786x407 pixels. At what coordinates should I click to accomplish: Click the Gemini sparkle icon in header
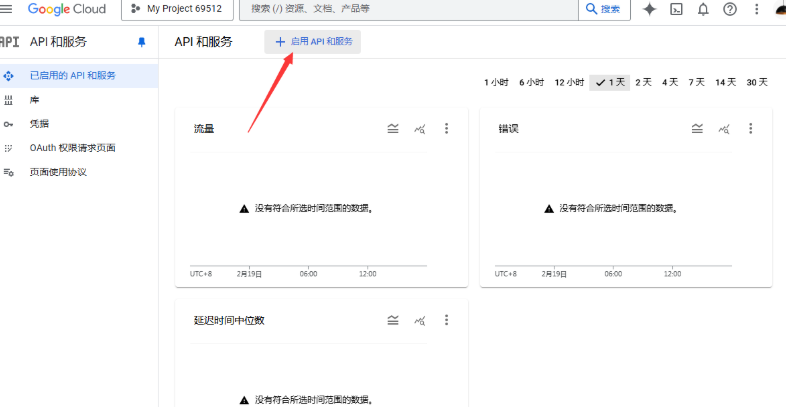click(x=650, y=9)
